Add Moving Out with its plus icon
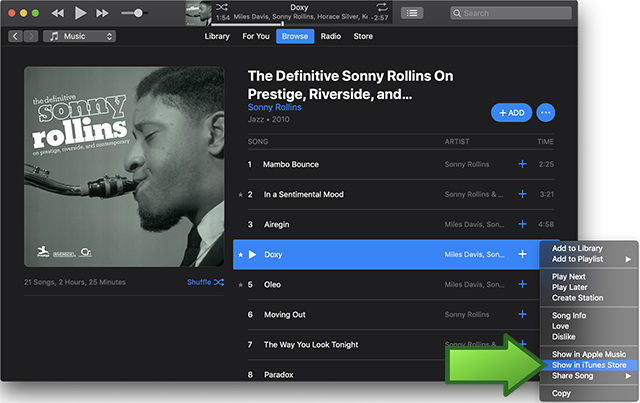This screenshot has width=640, height=403. point(522,314)
